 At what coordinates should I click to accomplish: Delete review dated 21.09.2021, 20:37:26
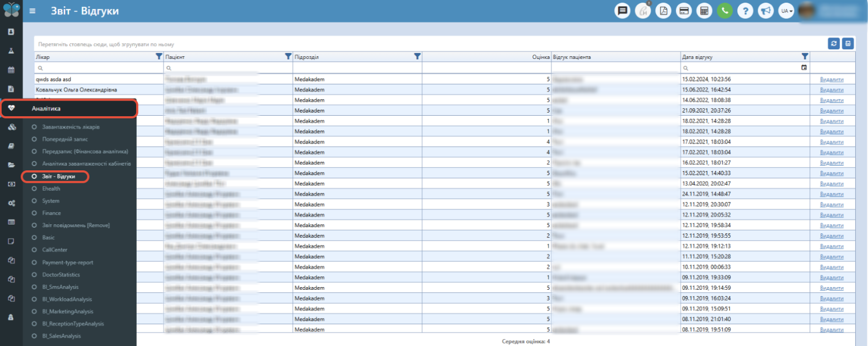pos(832,111)
